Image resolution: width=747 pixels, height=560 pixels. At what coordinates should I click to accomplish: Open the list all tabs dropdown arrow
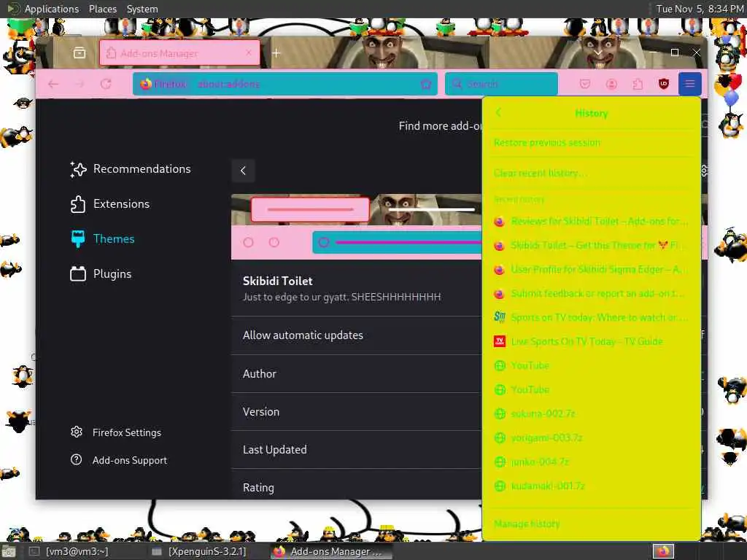597,52
